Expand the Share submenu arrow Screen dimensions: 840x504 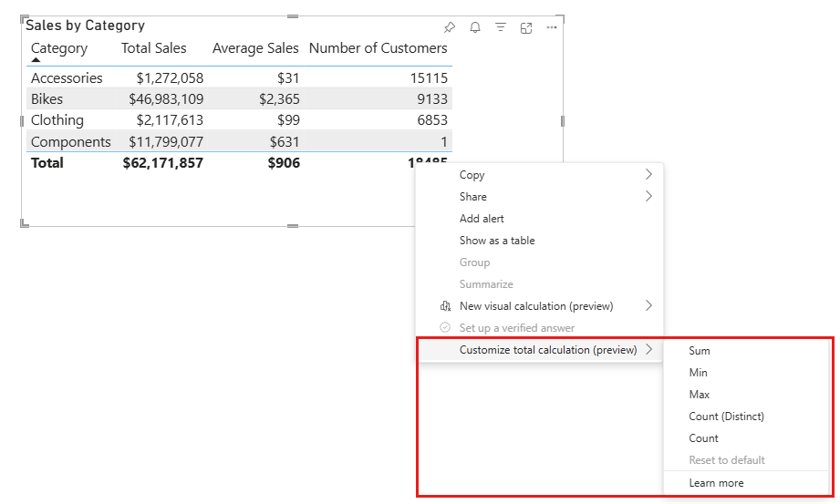tap(648, 197)
